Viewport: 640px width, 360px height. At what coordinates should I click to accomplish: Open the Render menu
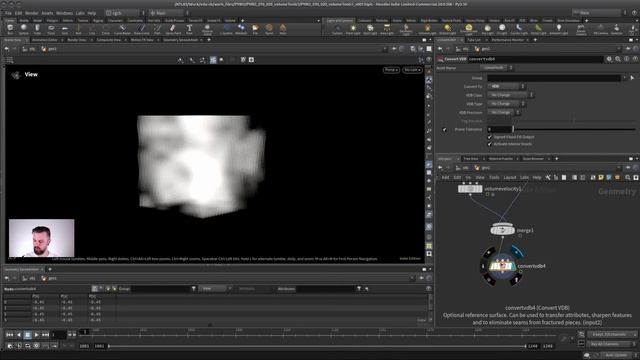[32, 13]
